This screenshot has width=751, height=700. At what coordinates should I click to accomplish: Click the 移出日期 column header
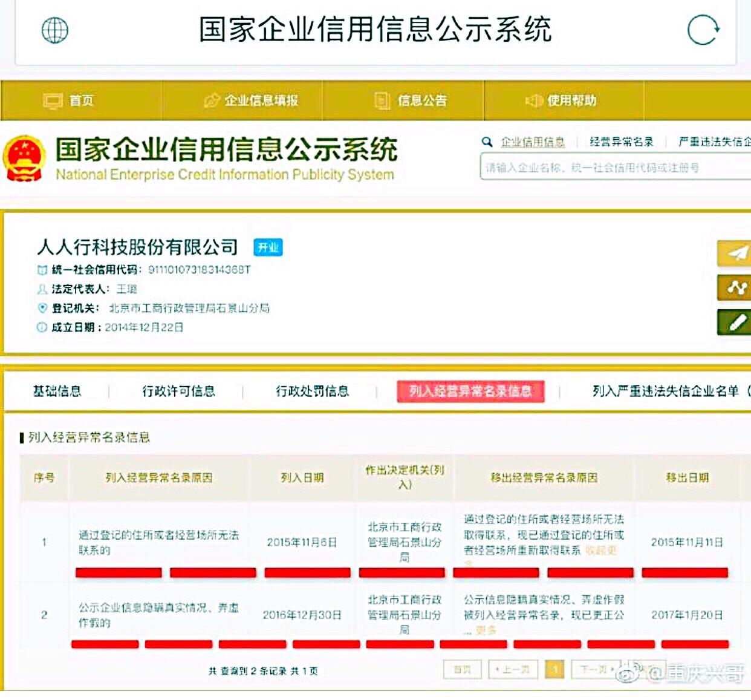(687, 478)
